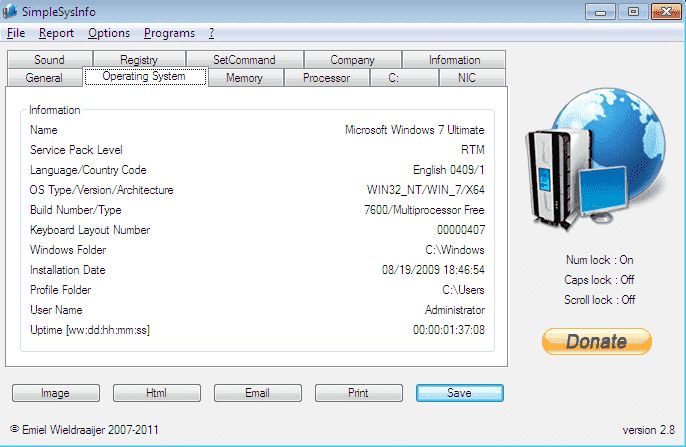This screenshot has height=447, width=686.
Task: Click the 'RTM' service pack value
Action: point(472,150)
